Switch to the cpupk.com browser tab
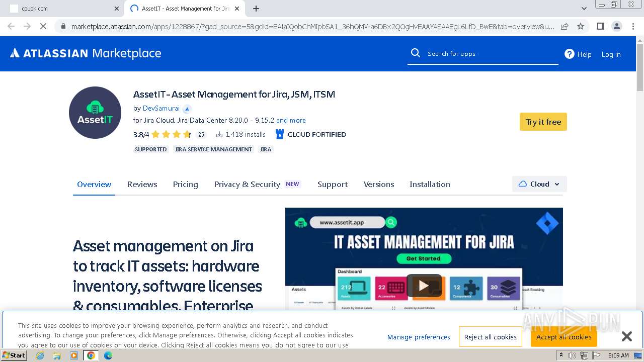The height and width of the screenshot is (362, 644). tap(62, 9)
